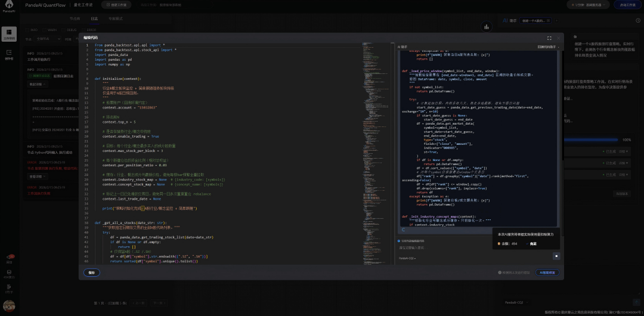
Task: Click the save button in code editor
Action: pos(92,272)
